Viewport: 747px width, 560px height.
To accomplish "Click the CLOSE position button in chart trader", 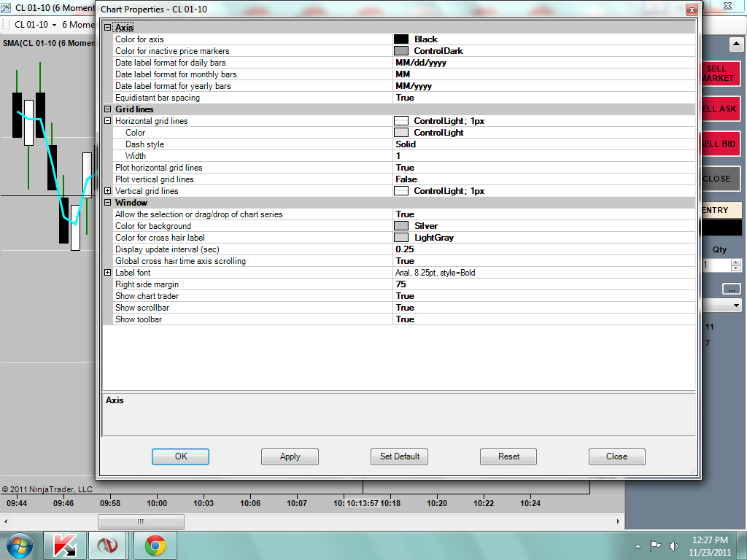I will pos(721,179).
